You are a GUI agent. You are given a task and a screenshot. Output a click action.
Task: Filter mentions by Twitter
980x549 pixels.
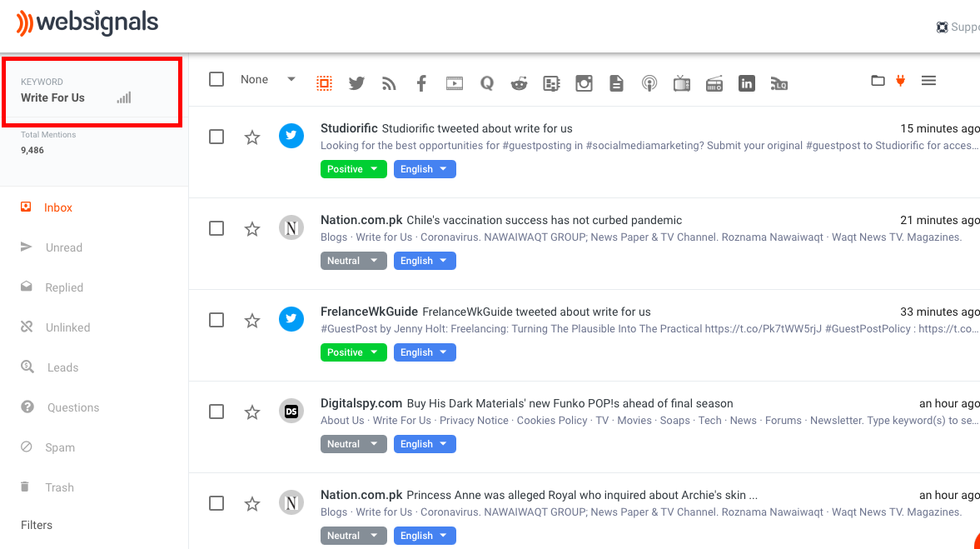pos(356,83)
